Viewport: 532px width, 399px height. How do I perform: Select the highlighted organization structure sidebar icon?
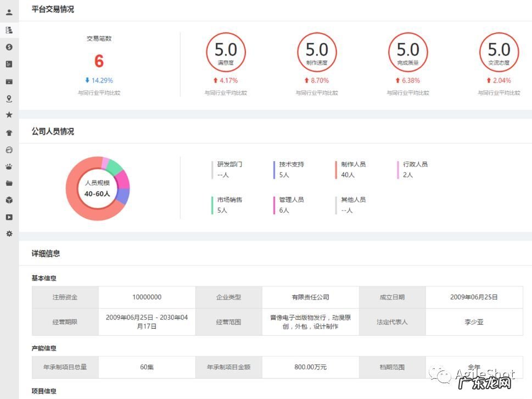(x=9, y=30)
